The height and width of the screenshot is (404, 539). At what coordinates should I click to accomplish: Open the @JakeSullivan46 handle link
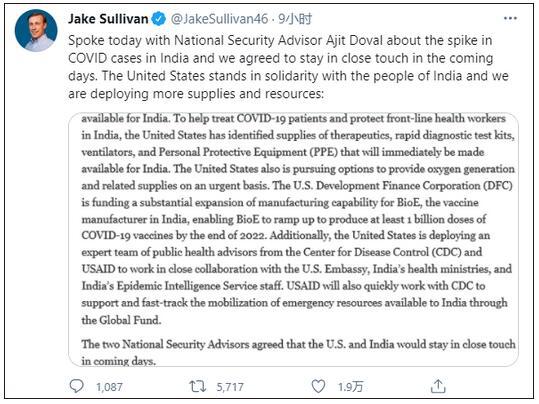click(x=219, y=19)
